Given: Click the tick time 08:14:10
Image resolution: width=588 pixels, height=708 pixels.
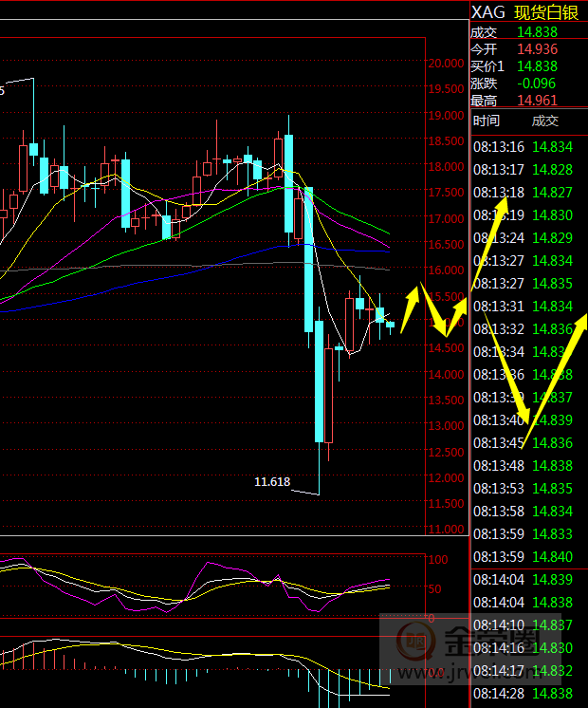Looking at the screenshot, I should point(499,625).
